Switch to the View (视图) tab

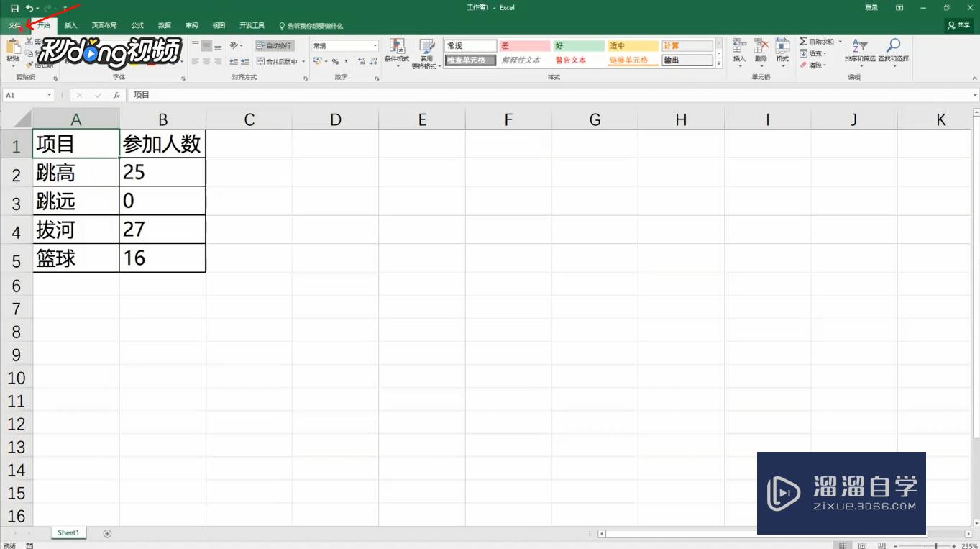click(x=219, y=25)
